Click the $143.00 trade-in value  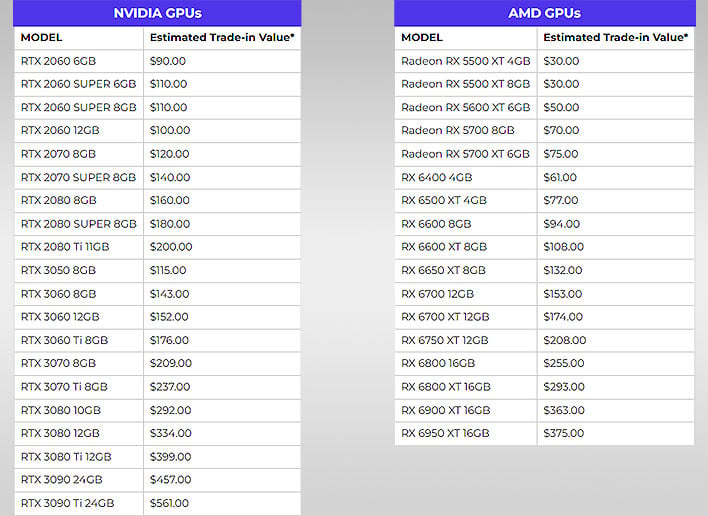[170, 294]
